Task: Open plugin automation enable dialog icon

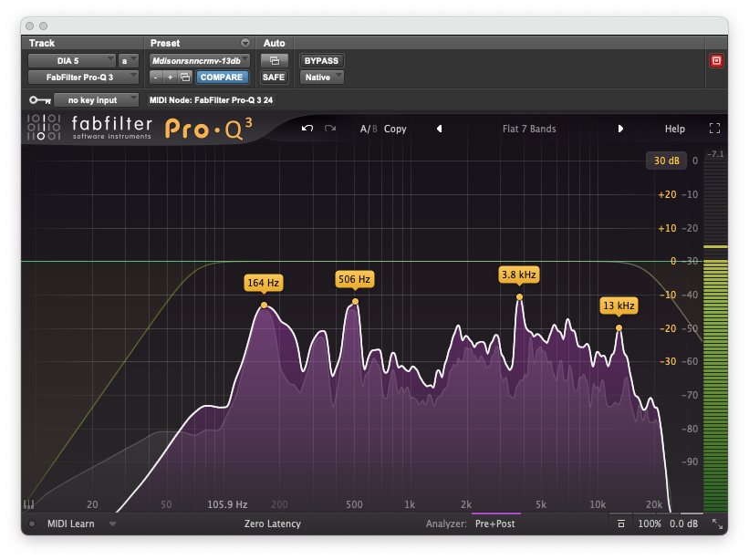Action: pos(275,60)
